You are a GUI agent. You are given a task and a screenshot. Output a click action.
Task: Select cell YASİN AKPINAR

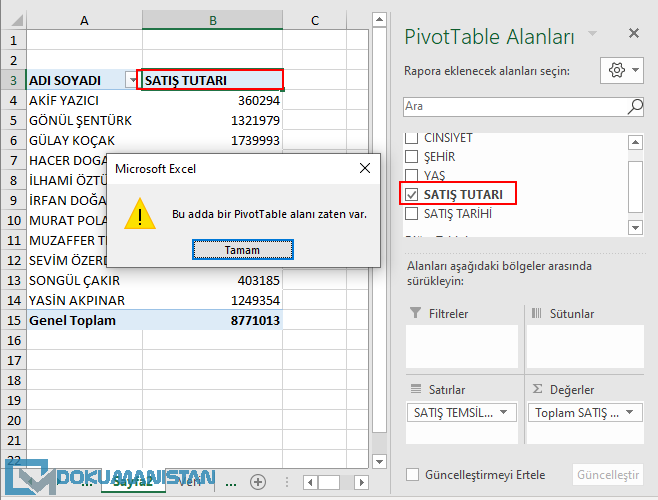coord(84,301)
